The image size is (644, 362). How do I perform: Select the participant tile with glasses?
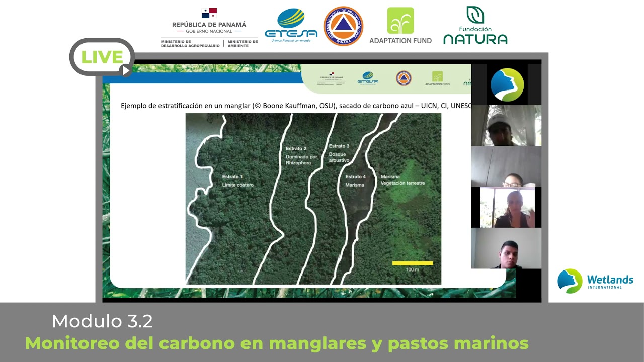(x=506, y=166)
